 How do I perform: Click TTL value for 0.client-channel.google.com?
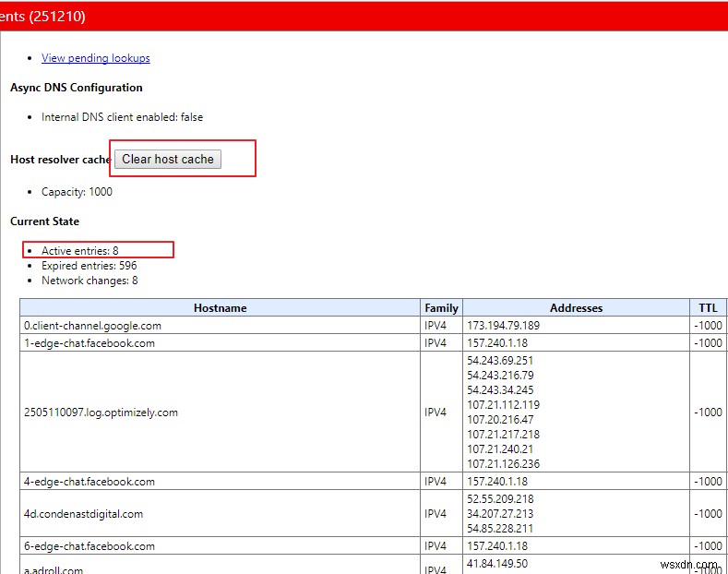point(708,325)
